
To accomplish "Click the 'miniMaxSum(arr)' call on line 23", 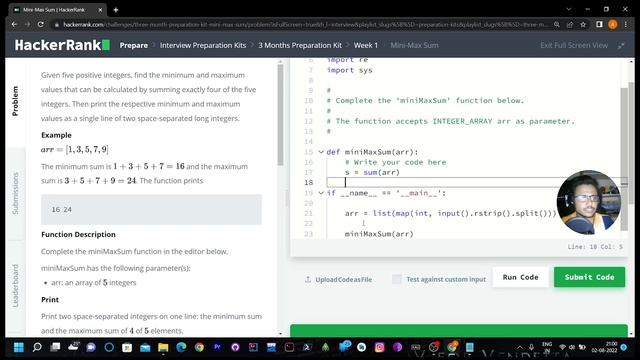I will coord(379,234).
